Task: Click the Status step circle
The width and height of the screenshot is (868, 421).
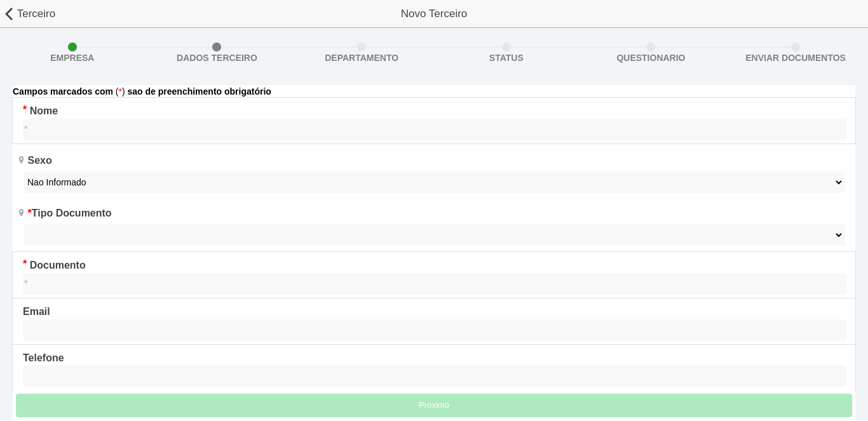Action: 506,47
